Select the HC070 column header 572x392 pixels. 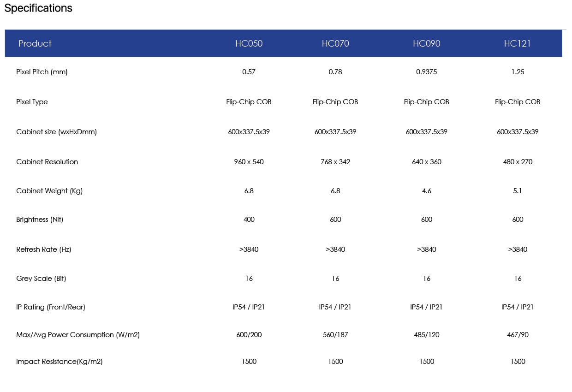[335, 44]
